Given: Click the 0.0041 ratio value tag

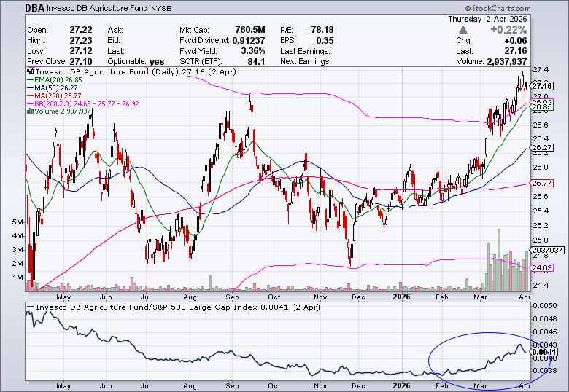Looking at the screenshot, I should [544, 352].
